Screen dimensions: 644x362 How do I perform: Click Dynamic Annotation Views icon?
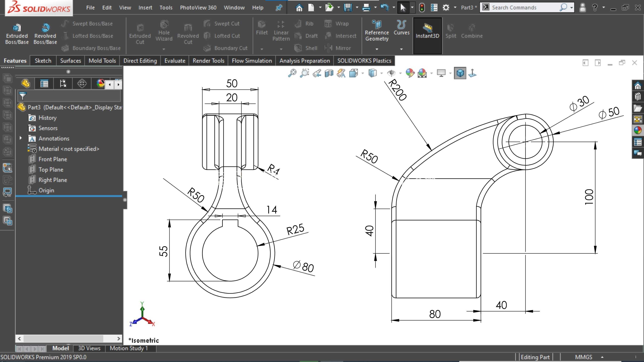click(341, 73)
